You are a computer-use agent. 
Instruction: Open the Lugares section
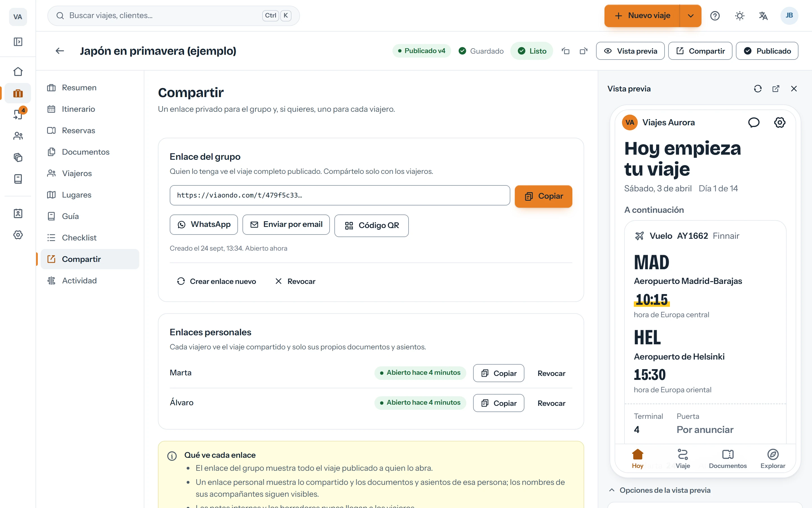click(x=90, y=195)
